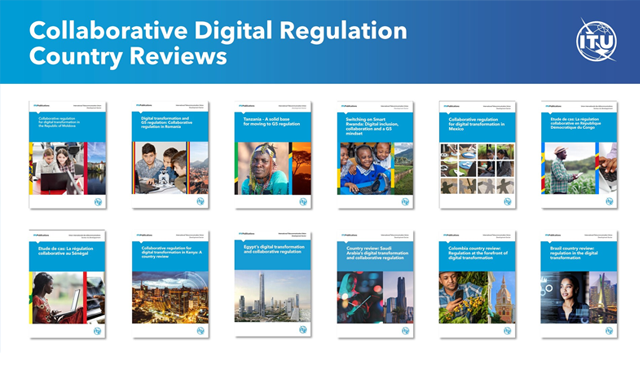Viewport: 640px width, 365px height.
Task: Open the République Démocratique du Congo cover
Action: [x=579, y=155]
